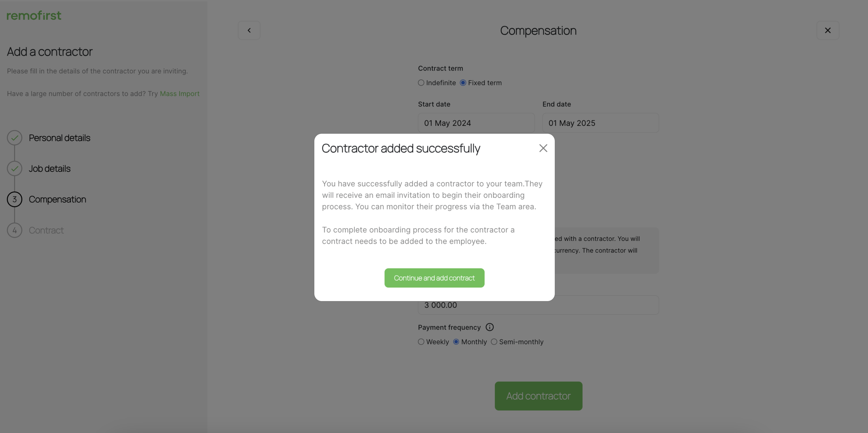868x433 pixels.
Task: Open the Start date picker field
Action: click(476, 123)
